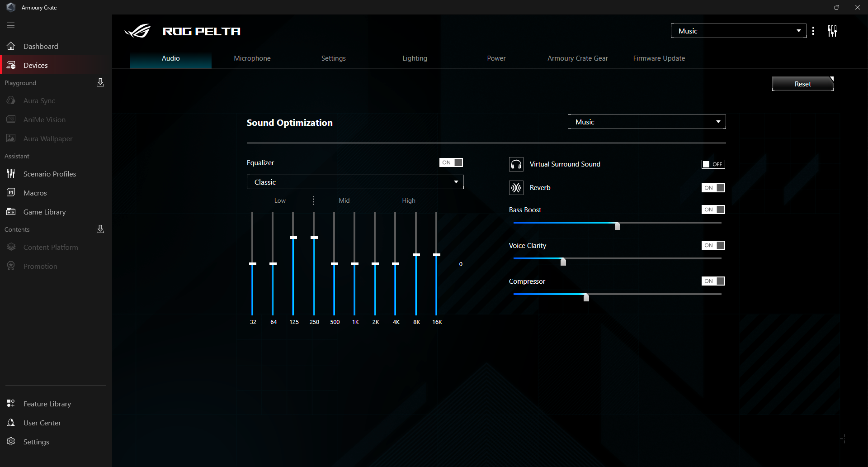Switch to the Microphone tab
Screen dimensions: 868x467
[252, 58]
